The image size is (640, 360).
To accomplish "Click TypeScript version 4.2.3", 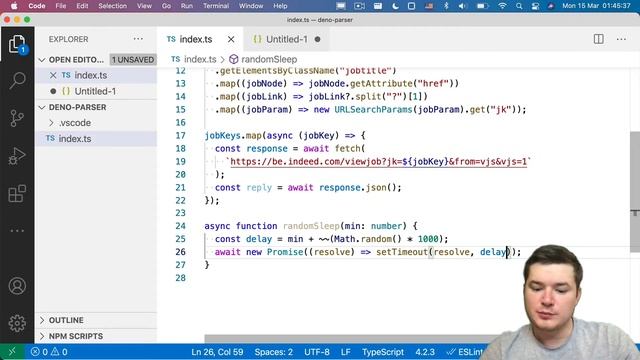I will 425,351.
